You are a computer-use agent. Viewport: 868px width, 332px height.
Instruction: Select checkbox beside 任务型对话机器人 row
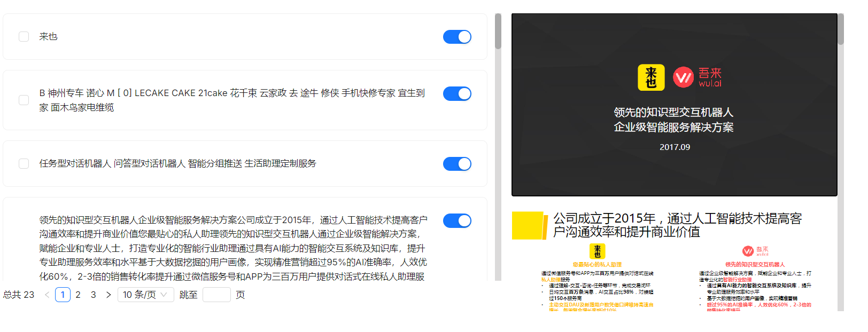coord(24,163)
